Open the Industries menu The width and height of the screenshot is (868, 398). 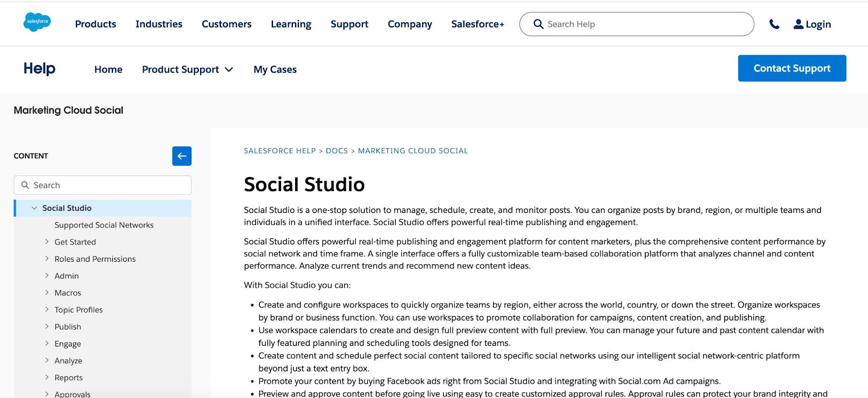pos(159,24)
